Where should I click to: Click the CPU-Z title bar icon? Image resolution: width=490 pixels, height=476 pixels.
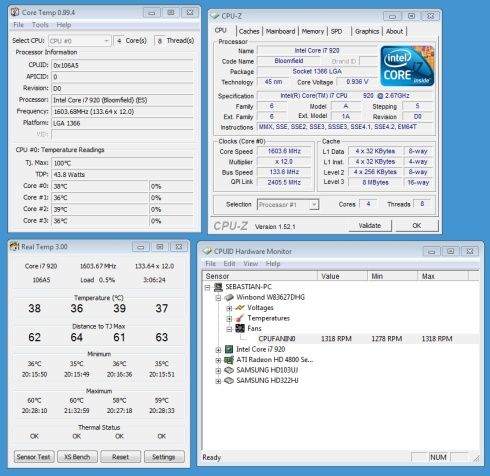(x=215, y=16)
